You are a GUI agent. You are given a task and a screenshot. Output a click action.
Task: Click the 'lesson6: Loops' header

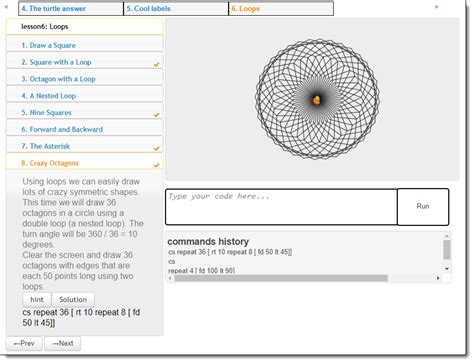[85, 27]
